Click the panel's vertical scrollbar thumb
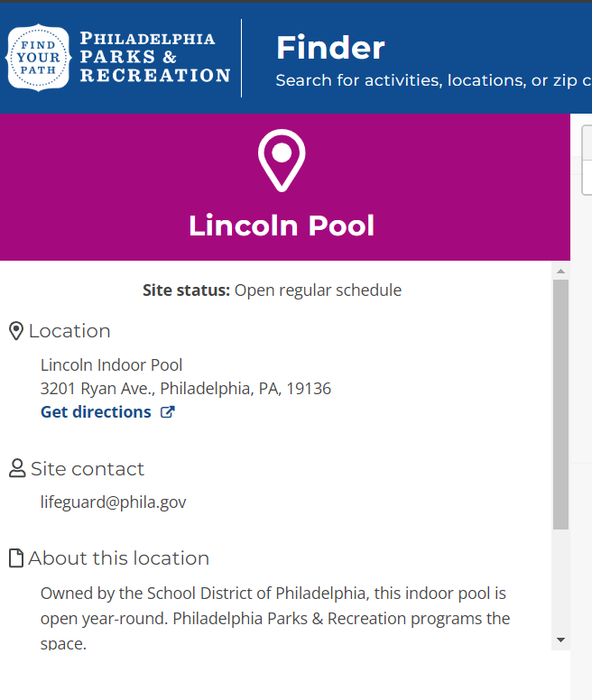592x700 pixels. (560, 404)
